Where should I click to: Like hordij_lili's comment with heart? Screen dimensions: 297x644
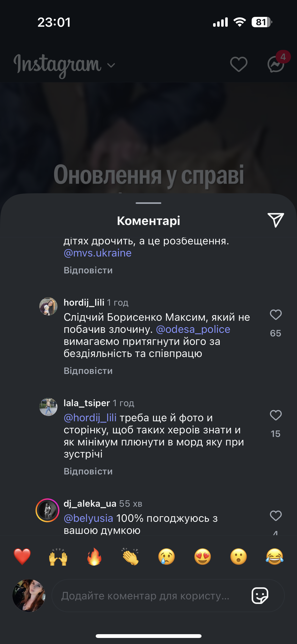coord(276,315)
